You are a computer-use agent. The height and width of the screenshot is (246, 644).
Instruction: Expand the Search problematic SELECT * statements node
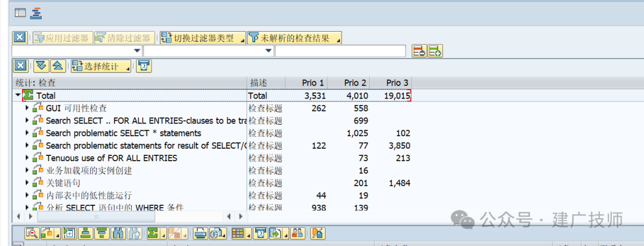click(x=27, y=133)
